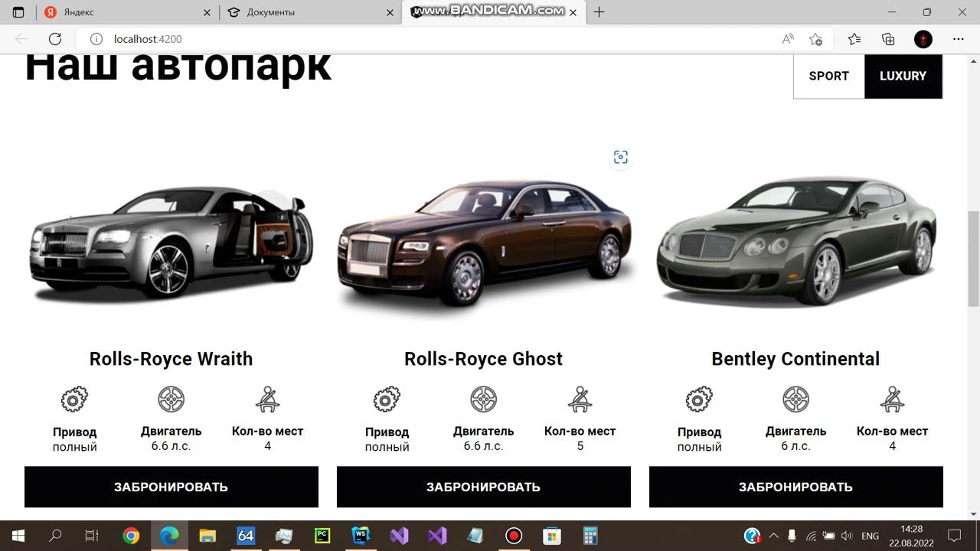The width and height of the screenshot is (980, 551).
Task: Open the notification center icon
Action: [x=954, y=536]
